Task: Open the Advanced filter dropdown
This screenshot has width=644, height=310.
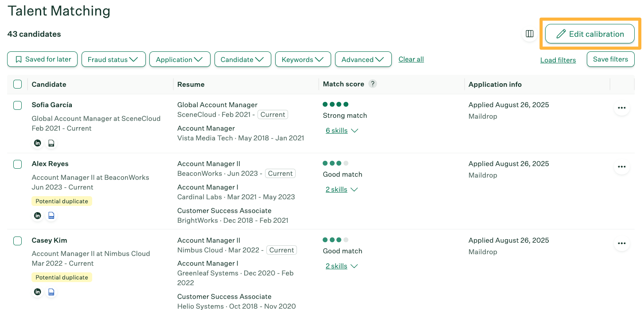Action: [363, 59]
